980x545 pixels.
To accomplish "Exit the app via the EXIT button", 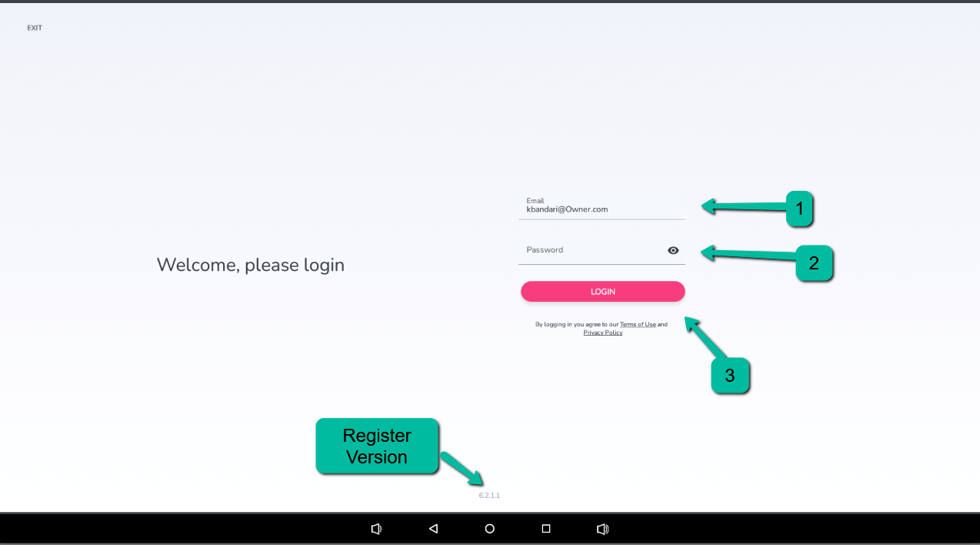I will tap(35, 28).
